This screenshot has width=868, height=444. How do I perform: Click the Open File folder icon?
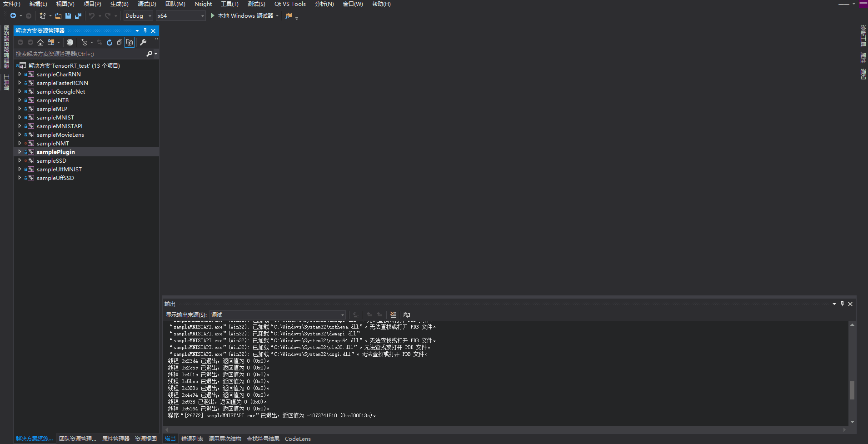58,16
